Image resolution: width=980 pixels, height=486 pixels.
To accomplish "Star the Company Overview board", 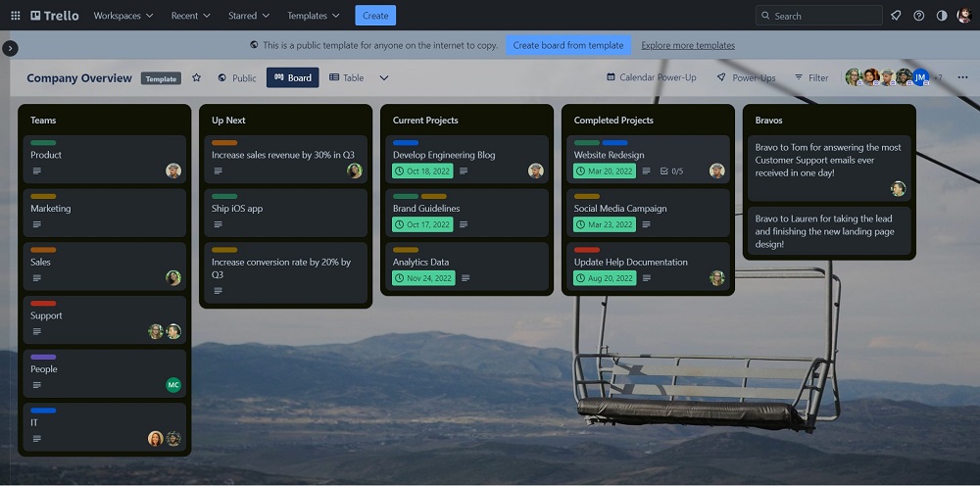I will point(196,77).
